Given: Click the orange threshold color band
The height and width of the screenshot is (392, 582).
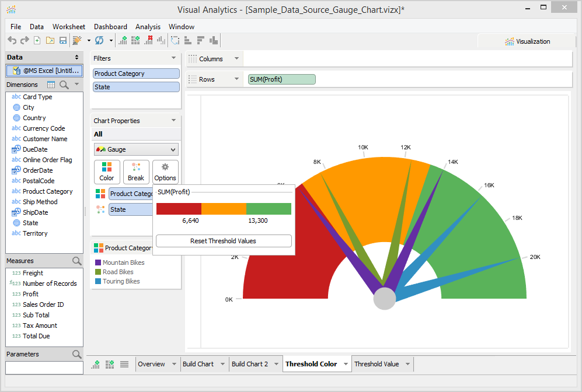Looking at the screenshot, I should coord(224,209).
